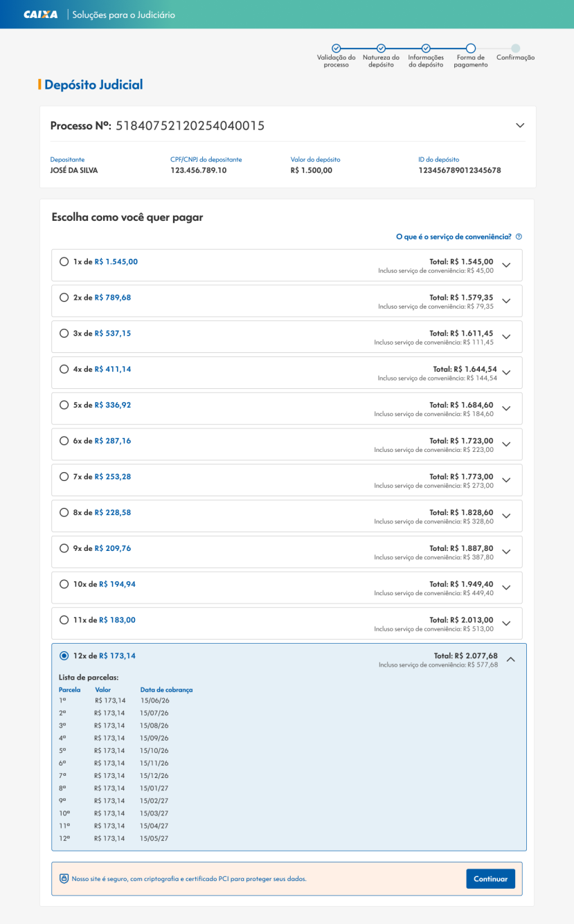This screenshot has width=574, height=924.
Task: Click the CAIXA logo in header
Action: pos(41,15)
